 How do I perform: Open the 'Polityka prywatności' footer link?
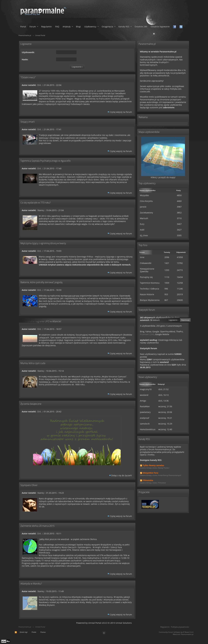(180, 627)
